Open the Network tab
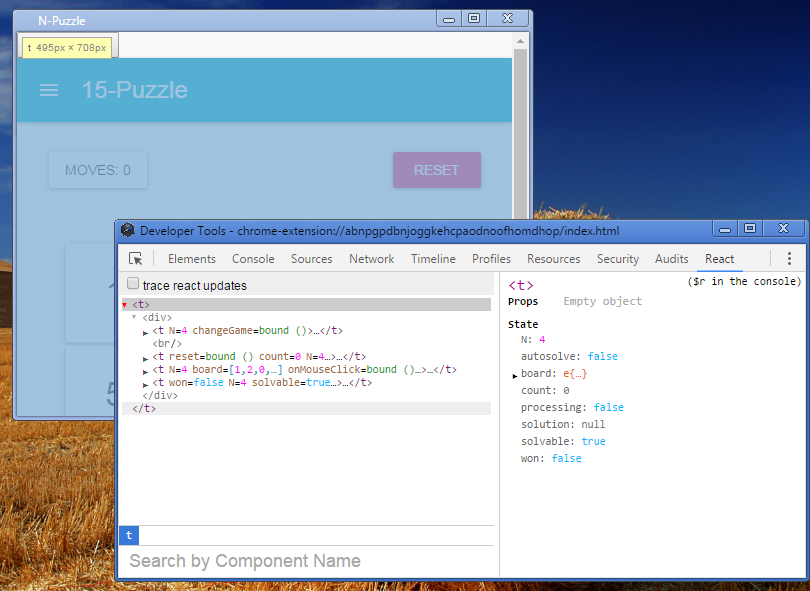This screenshot has height=591, width=810. click(371, 259)
